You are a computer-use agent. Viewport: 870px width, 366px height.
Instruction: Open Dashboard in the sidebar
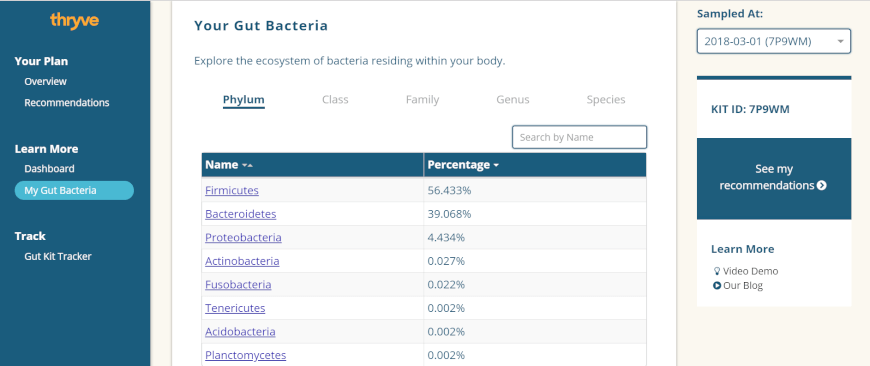(49, 169)
